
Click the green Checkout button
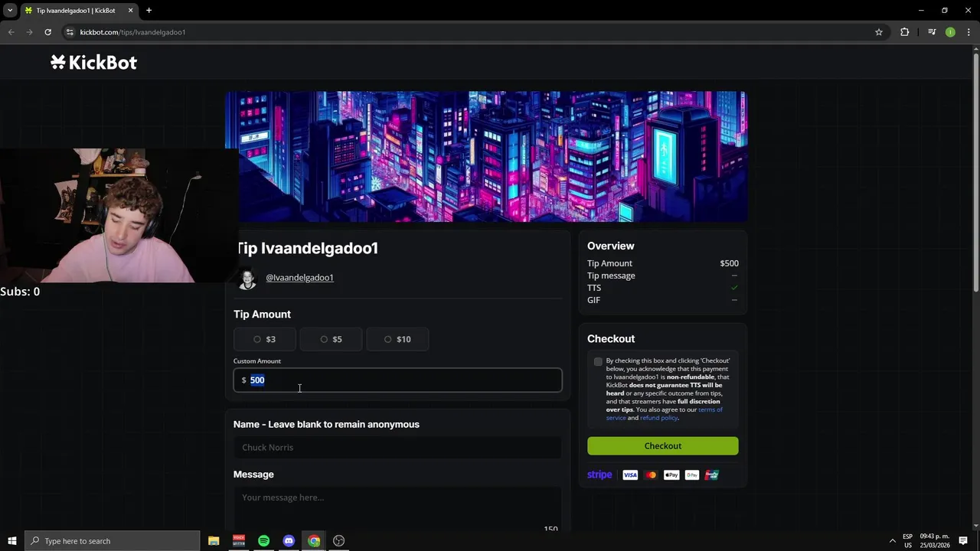coord(663,446)
